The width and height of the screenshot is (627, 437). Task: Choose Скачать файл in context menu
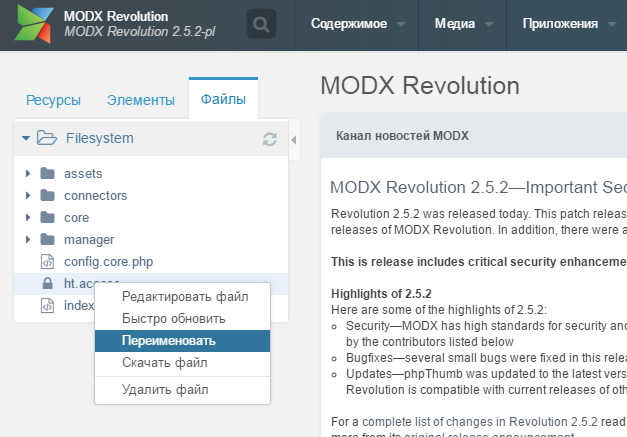182,363
